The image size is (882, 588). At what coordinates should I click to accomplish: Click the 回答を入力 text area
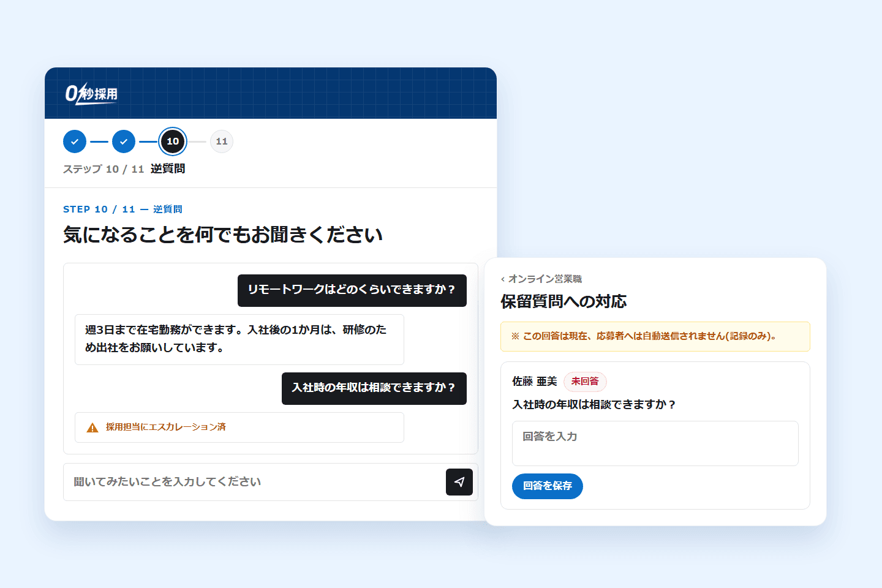coord(655,443)
